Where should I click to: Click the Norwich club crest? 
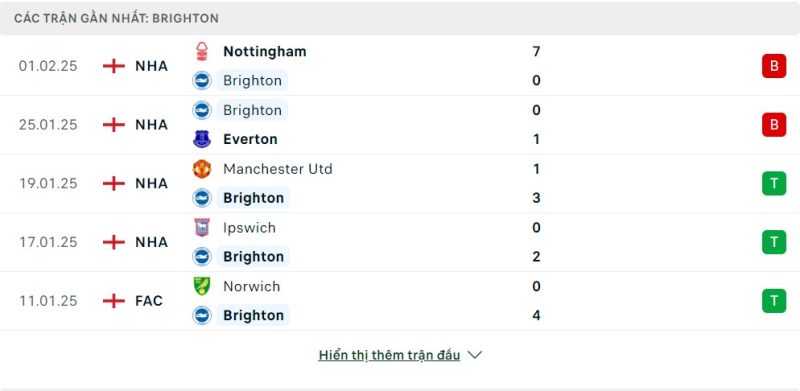tap(202, 286)
